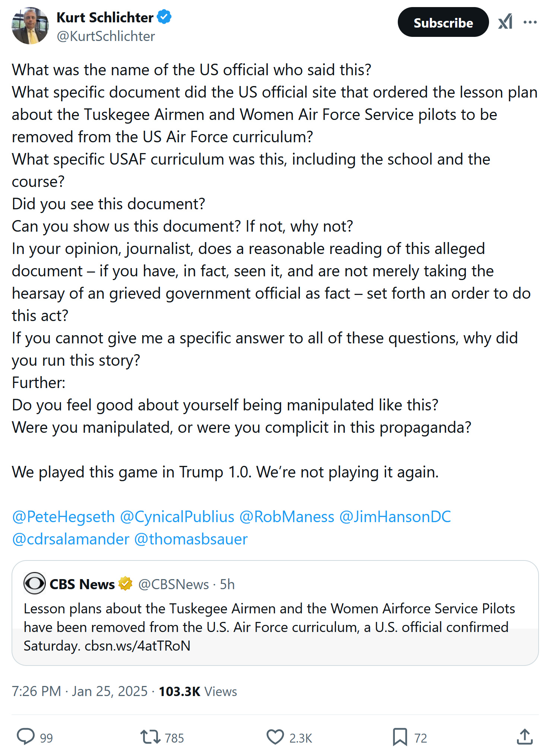Open the @JimHansonDC mention
The height and width of the screenshot is (756, 552).
coord(395,517)
